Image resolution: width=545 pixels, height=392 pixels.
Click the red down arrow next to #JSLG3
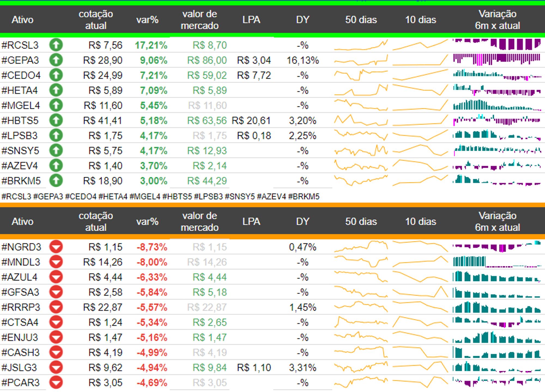56,367
